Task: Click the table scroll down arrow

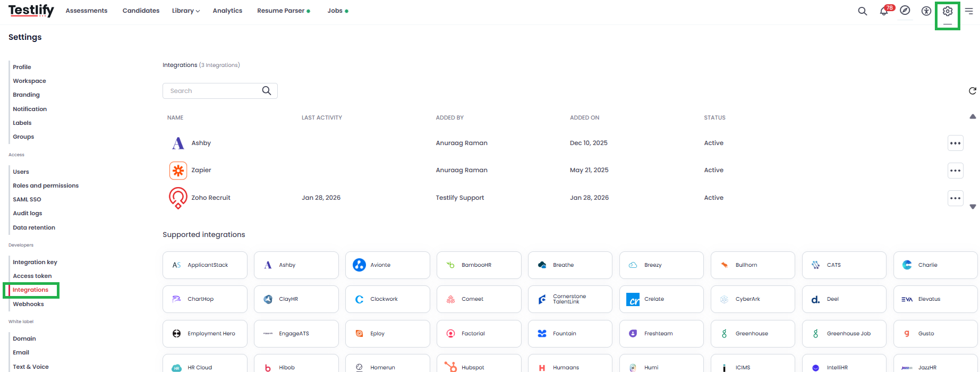Action: tap(973, 207)
